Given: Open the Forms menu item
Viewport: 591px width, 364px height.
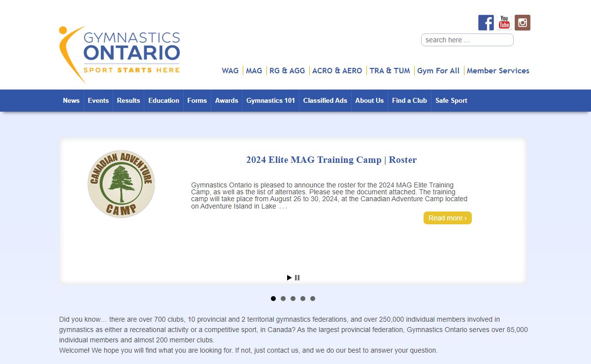Looking at the screenshot, I should coord(197,100).
